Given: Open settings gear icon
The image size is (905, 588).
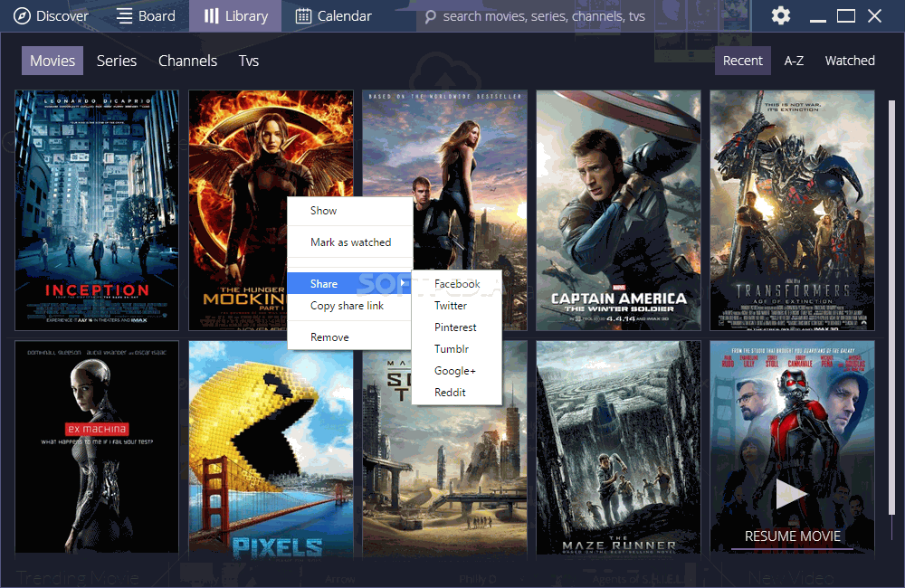Looking at the screenshot, I should pyautogui.click(x=781, y=15).
